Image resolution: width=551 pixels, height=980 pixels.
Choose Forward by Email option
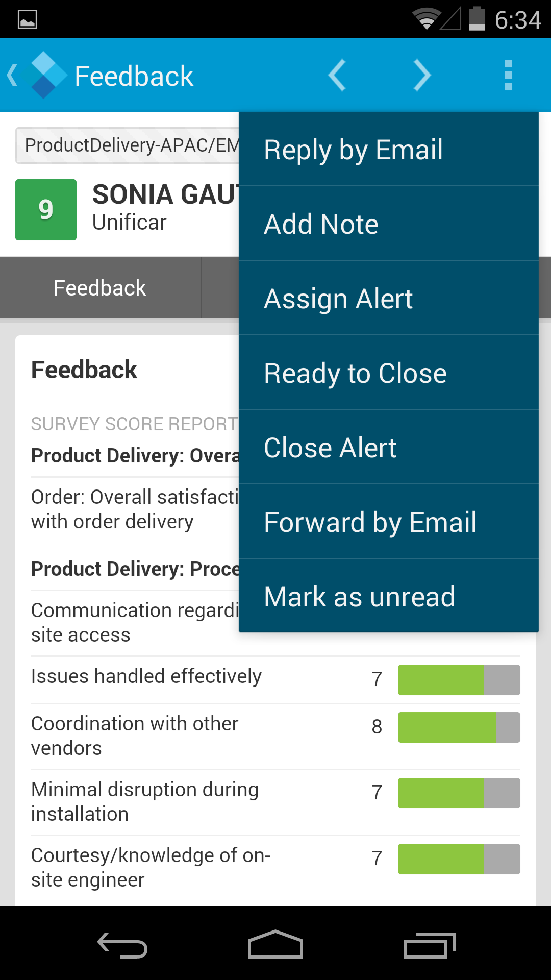[388, 522]
